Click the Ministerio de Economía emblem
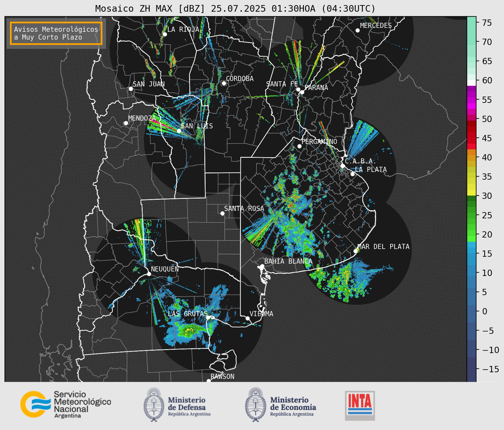Screen dimensions: 504x430 pos(255,405)
